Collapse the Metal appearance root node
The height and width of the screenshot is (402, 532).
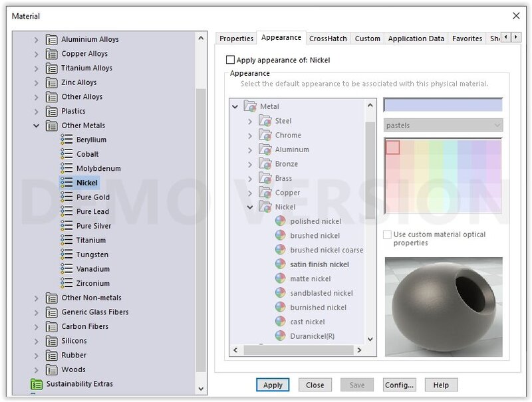(x=235, y=107)
